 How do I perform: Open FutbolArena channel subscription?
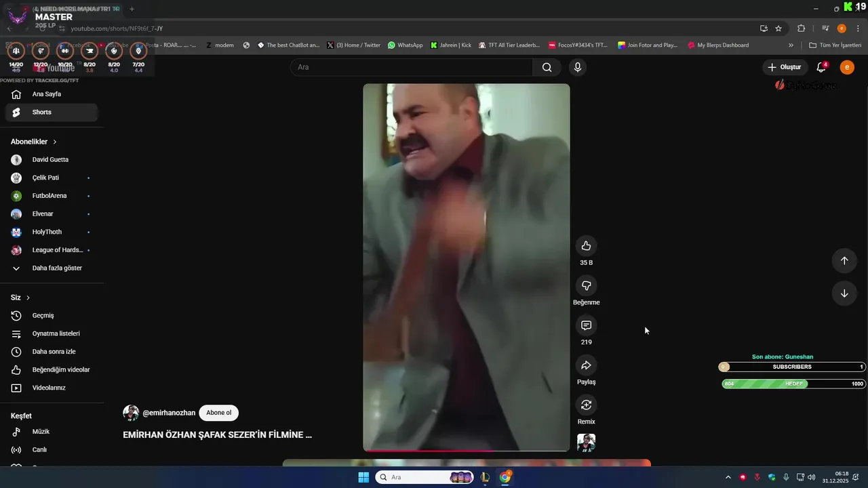coord(51,196)
